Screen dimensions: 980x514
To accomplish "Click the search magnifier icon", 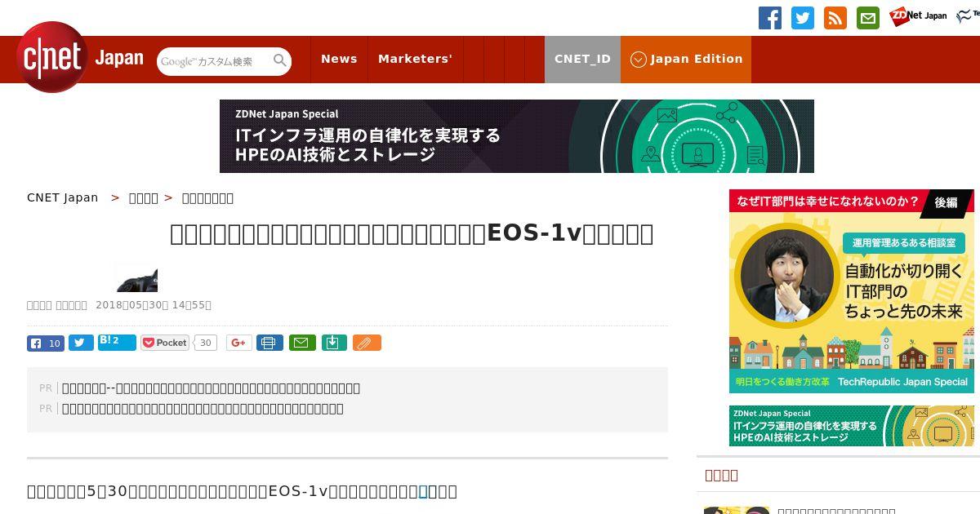I will pyautogui.click(x=280, y=60).
